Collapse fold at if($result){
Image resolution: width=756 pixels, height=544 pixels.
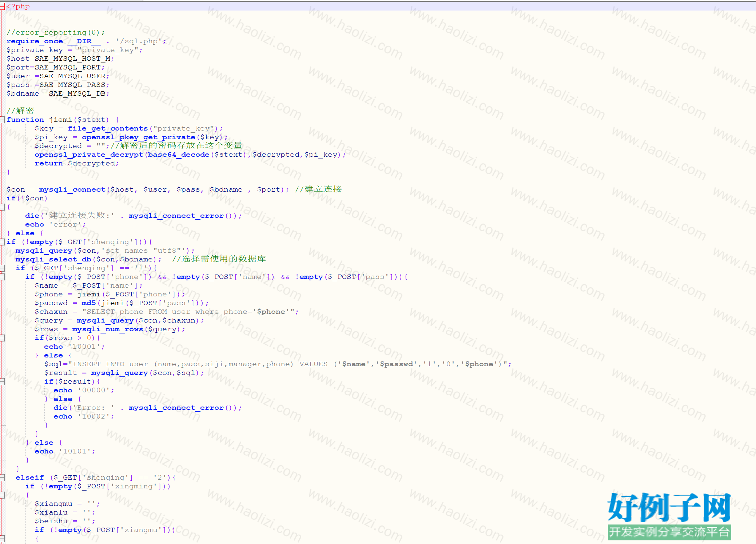pyautogui.click(x=2, y=381)
